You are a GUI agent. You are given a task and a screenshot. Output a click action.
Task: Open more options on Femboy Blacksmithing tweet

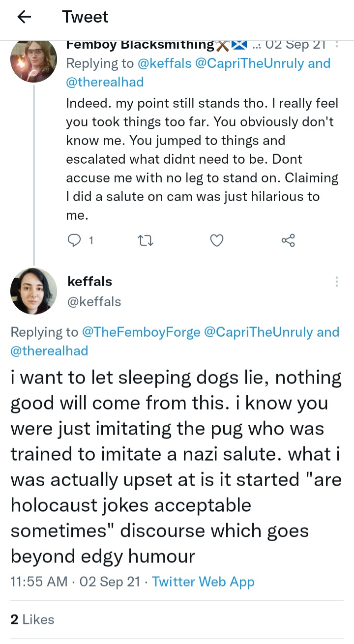pos(337,45)
